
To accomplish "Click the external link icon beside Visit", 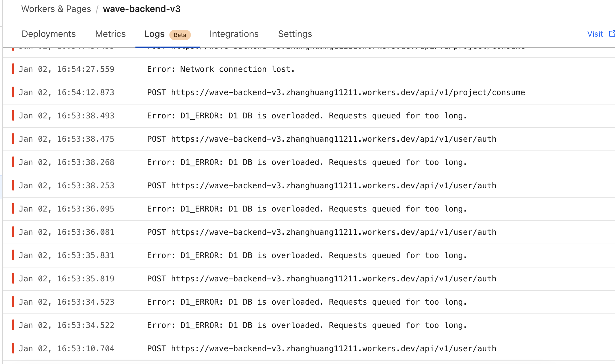I will (612, 34).
